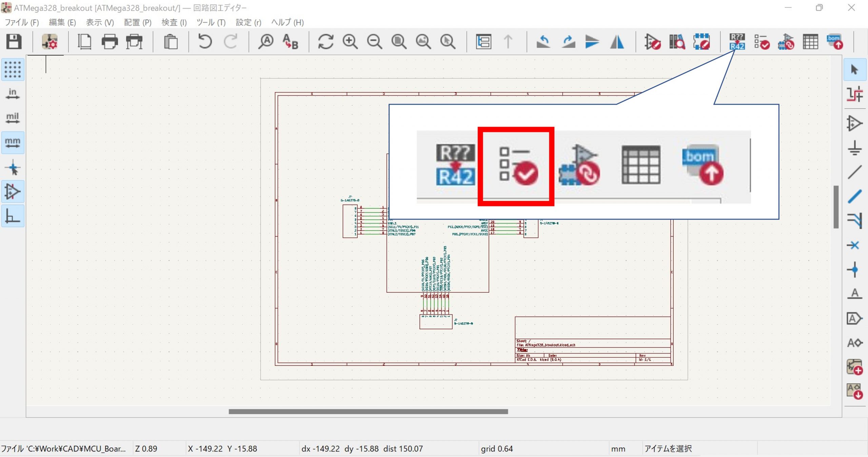Zoom to fit the page

(399, 42)
